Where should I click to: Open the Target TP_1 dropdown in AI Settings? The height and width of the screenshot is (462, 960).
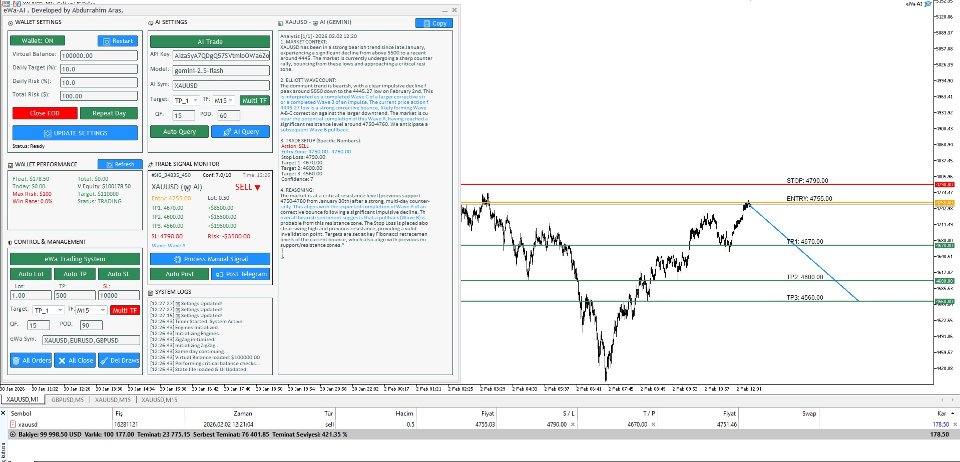(186, 100)
